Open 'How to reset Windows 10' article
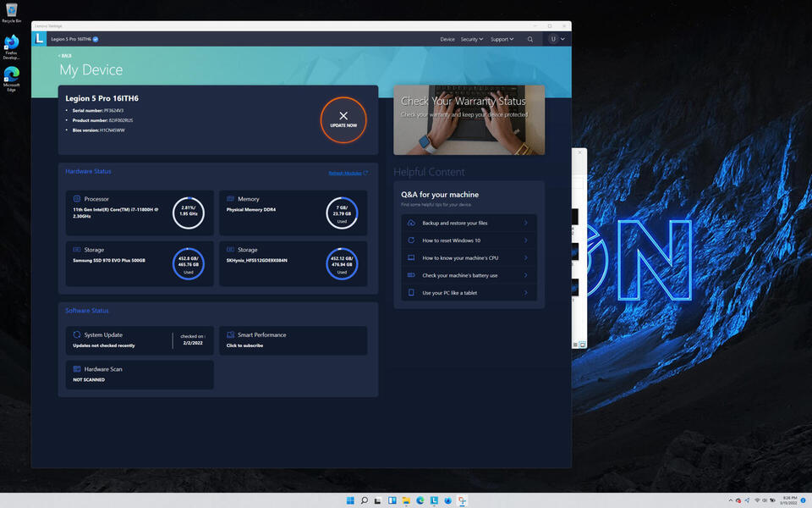812x508 pixels. click(469, 240)
